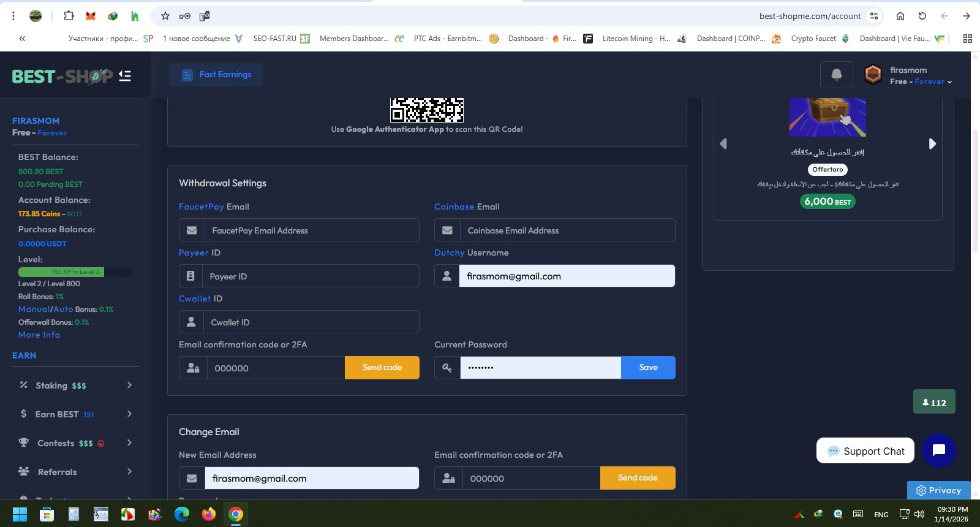Launch Microsoft Edge from the taskbar
The width and height of the screenshot is (980, 527).
(182, 514)
